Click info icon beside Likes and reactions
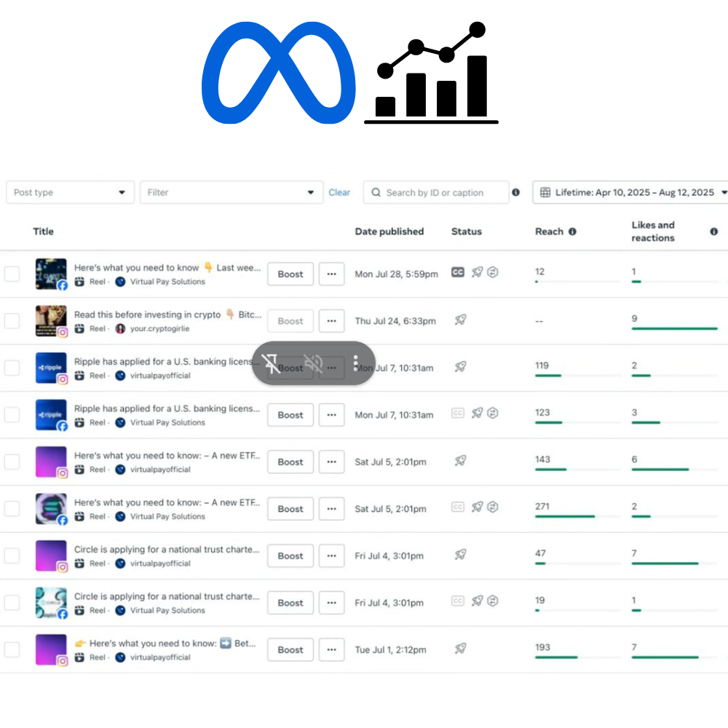The height and width of the screenshot is (728, 728). (713, 232)
